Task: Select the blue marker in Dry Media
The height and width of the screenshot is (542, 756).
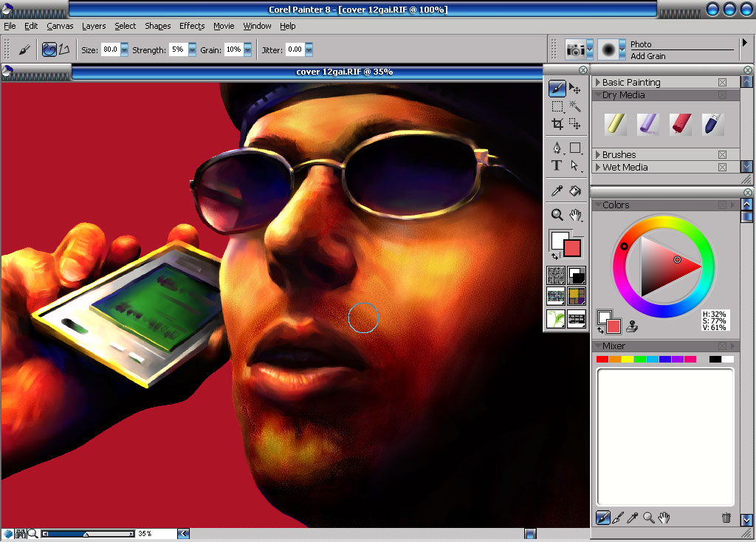Action: point(712,124)
